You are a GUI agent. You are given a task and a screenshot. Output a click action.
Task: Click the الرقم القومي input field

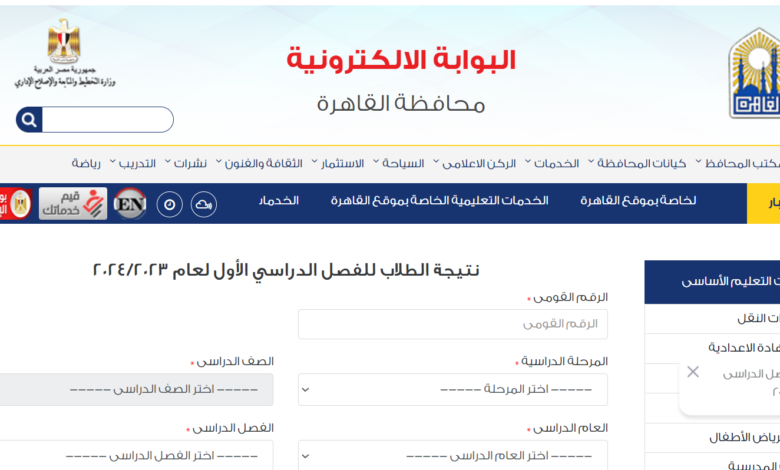[453, 324]
